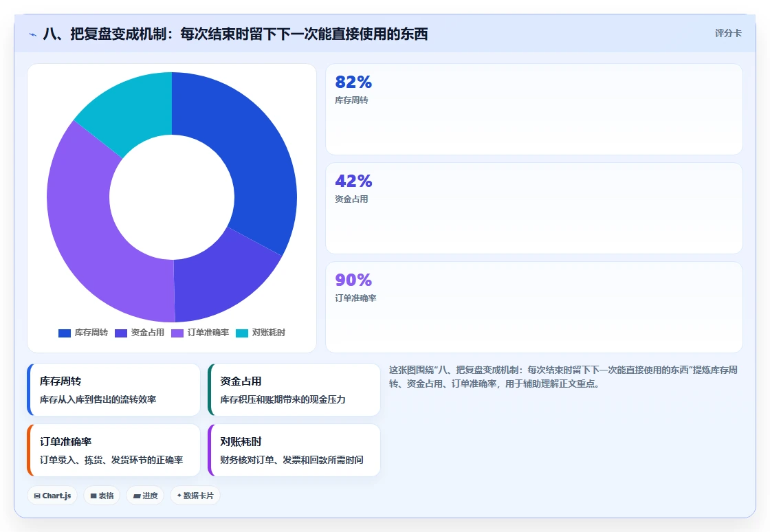
Task: Click the 评分卡 label in header
Action: tap(728, 34)
